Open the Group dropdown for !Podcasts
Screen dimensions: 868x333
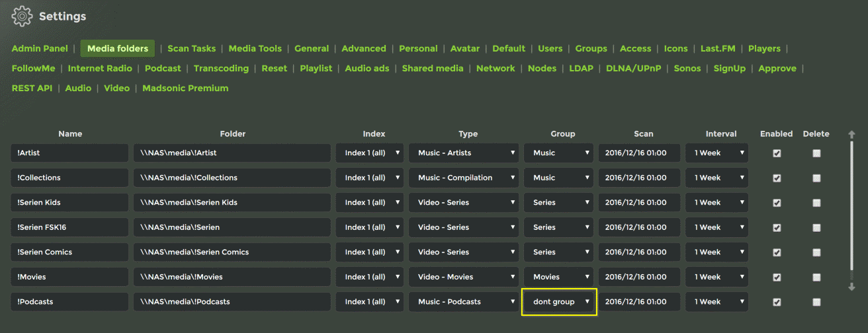tap(560, 302)
